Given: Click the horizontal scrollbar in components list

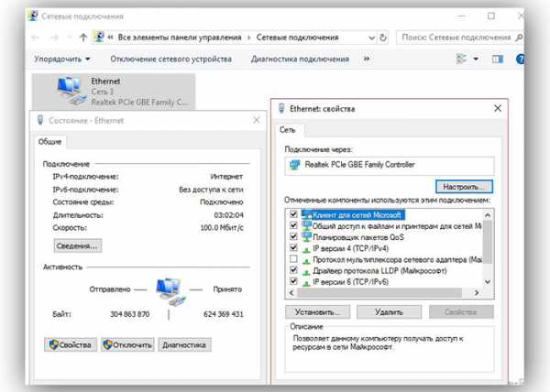Looking at the screenshot, I should 379,292.
